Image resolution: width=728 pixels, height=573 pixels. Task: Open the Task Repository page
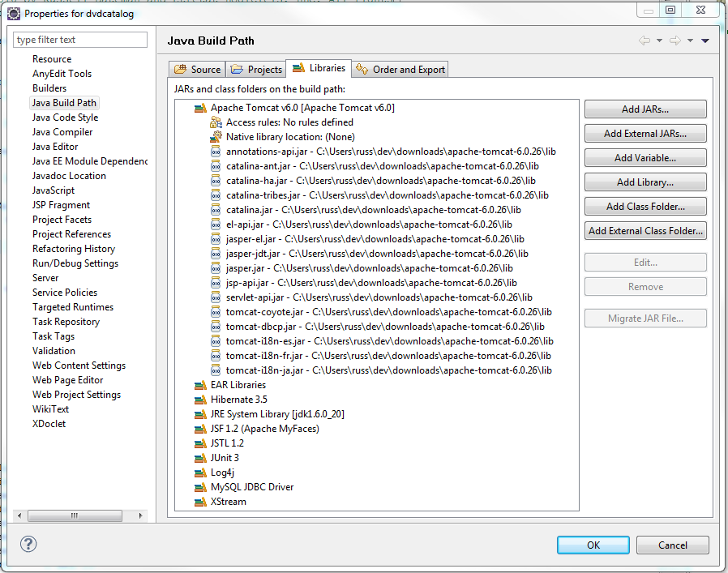pyautogui.click(x=66, y=322)
